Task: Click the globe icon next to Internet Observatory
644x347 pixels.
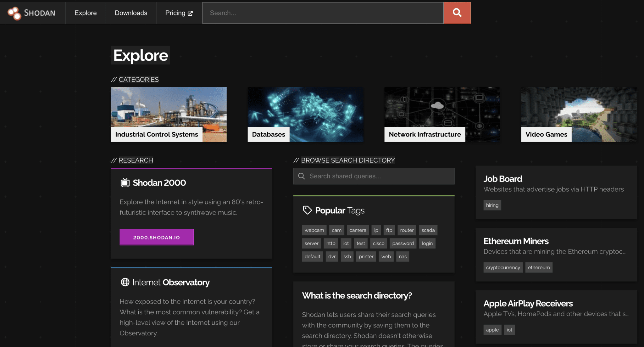Action: [125, 282]
